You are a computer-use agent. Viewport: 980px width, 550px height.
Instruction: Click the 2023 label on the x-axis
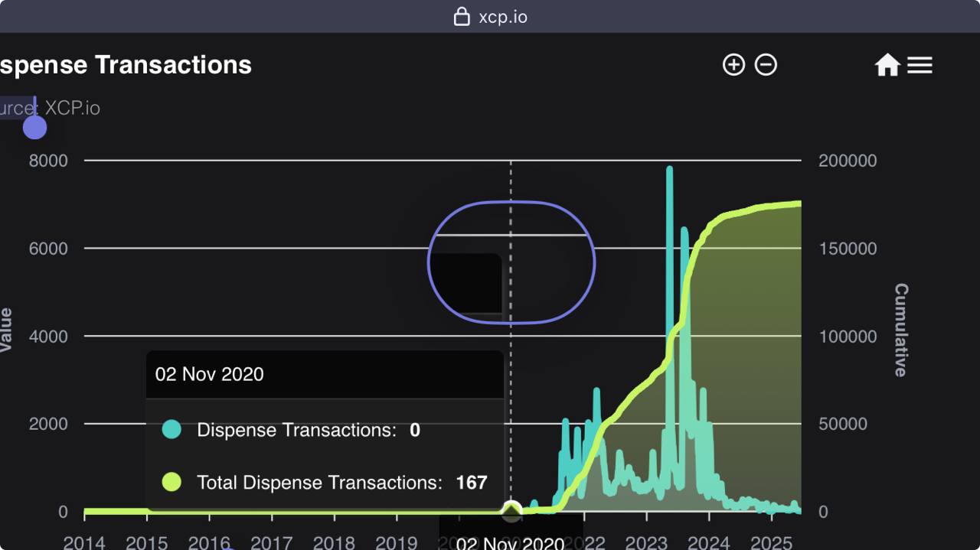click(646, 543)
